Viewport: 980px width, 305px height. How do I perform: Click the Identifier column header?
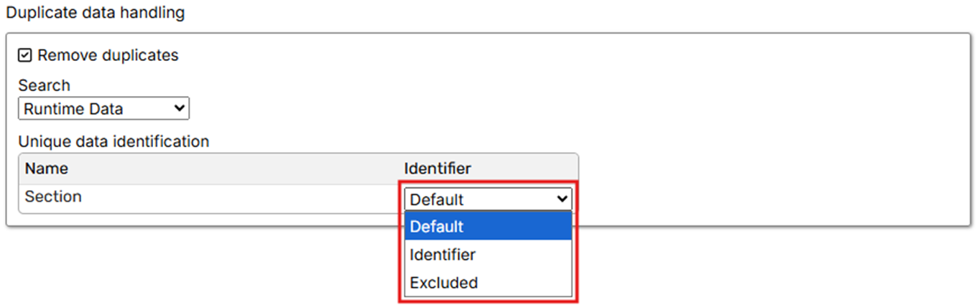(438, 169)
